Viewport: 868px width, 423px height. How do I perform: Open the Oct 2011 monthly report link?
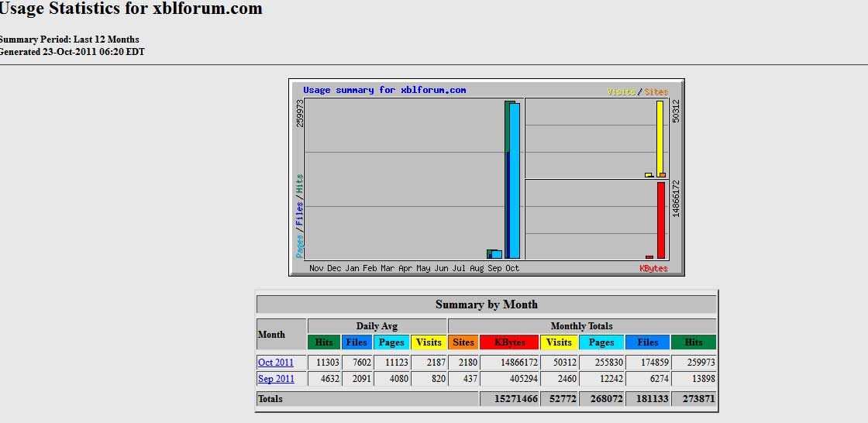276,363
